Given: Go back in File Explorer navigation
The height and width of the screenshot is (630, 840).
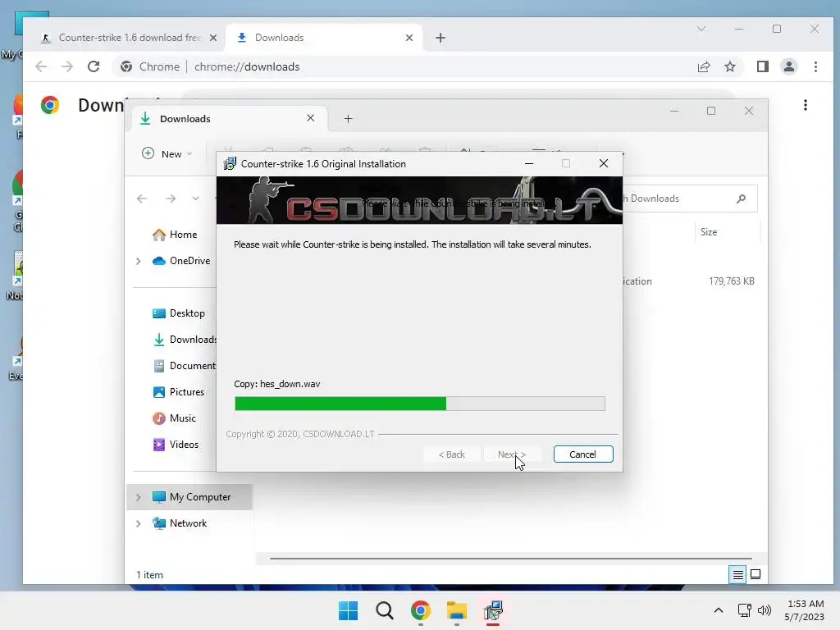Looking at the screenshot, I should (142, 199).
